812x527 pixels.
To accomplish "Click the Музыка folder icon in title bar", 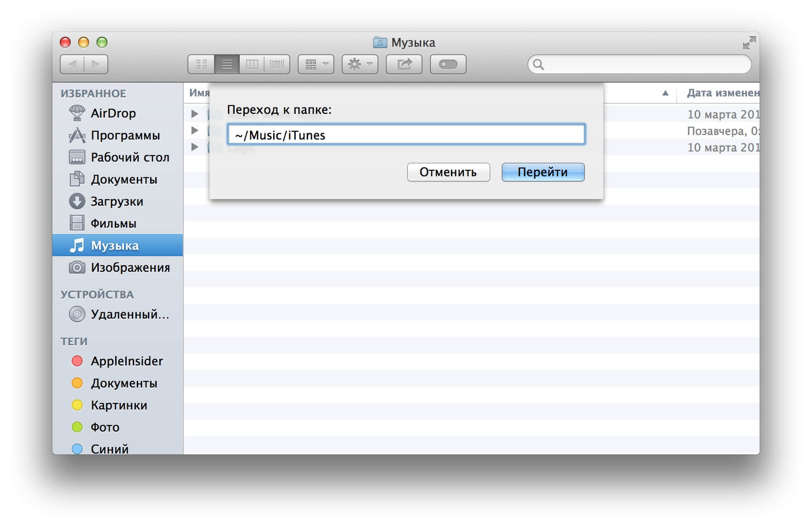I will tap(380, 43).
